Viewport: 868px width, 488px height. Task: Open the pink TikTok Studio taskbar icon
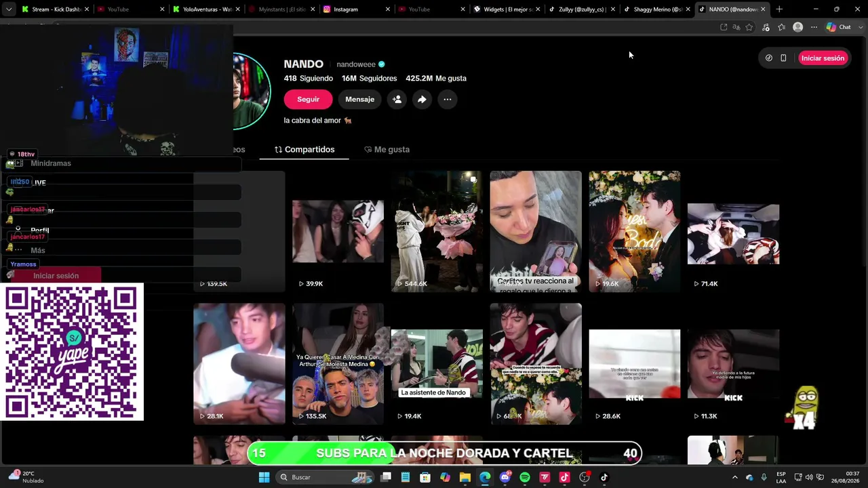coord(564,477)
